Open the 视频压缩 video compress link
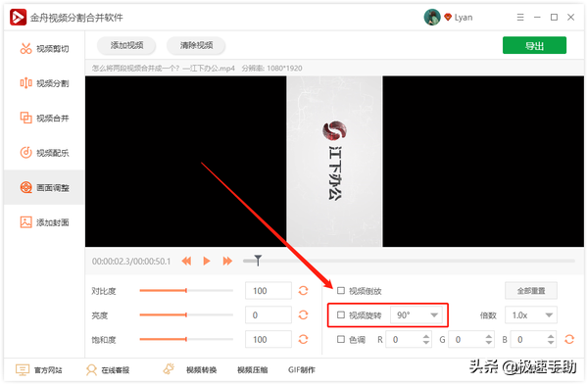 tap(253, 370)
